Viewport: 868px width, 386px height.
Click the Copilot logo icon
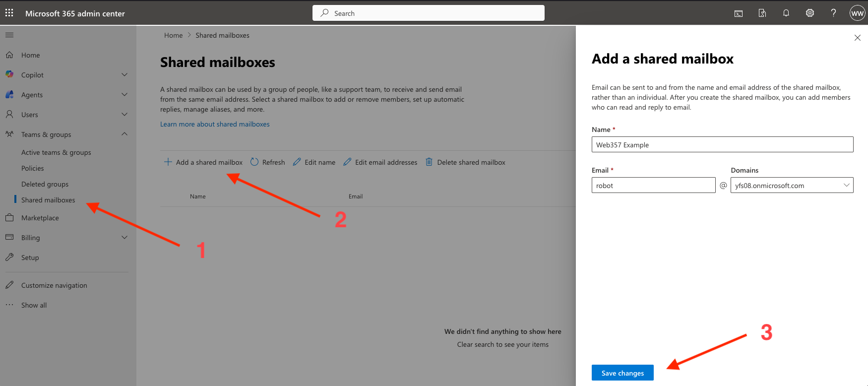pyautogui.click(x=9, y=74)
